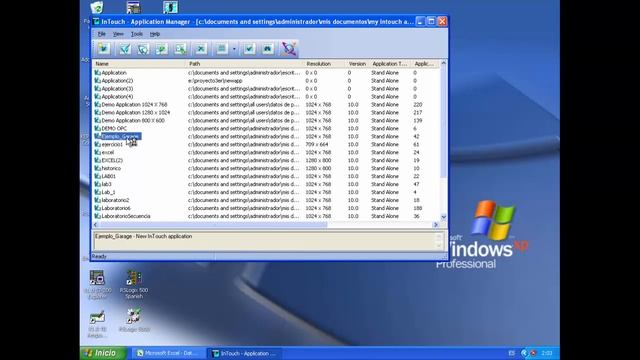Select the LaboratorioSecuencia application

pyautogui.click(x=126, y=216)
